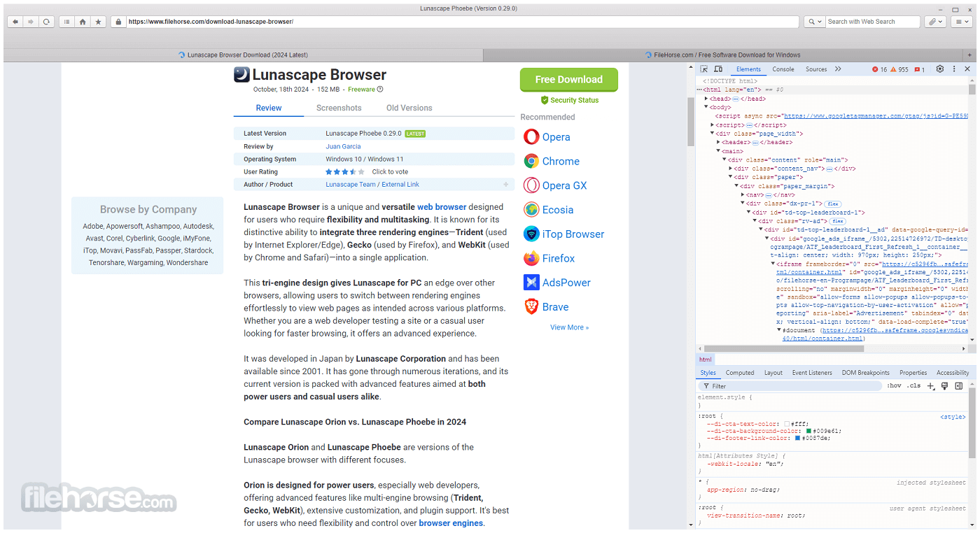Go back using the browser back arrow
The height and width of the screenshot is (533, 980).
point(15,22)
